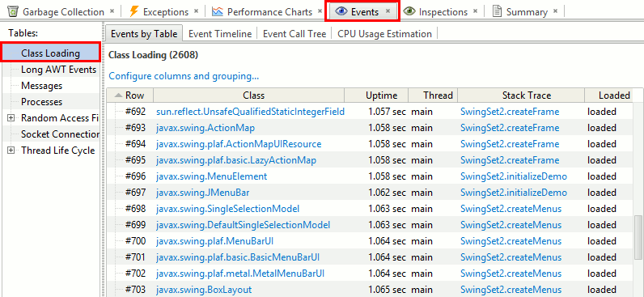This screenshot has width=644, height=297.
Task: Select Long AWT Events table
Action: [59, 70]
